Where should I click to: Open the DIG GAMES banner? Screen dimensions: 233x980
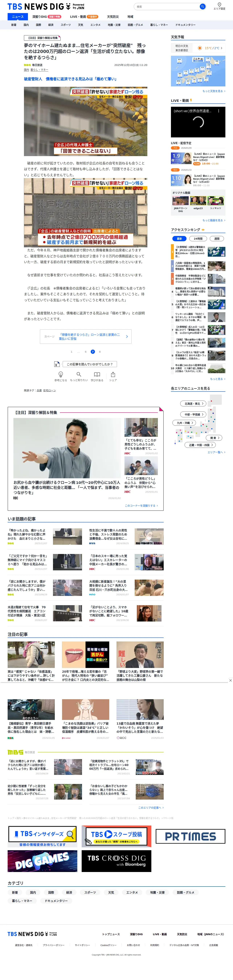42,861
